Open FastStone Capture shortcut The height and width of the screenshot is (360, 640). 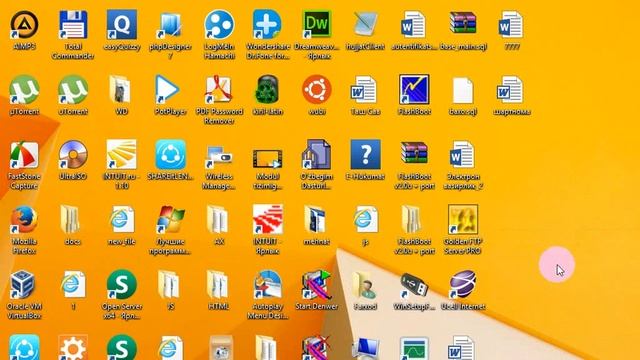click(24, 155)
